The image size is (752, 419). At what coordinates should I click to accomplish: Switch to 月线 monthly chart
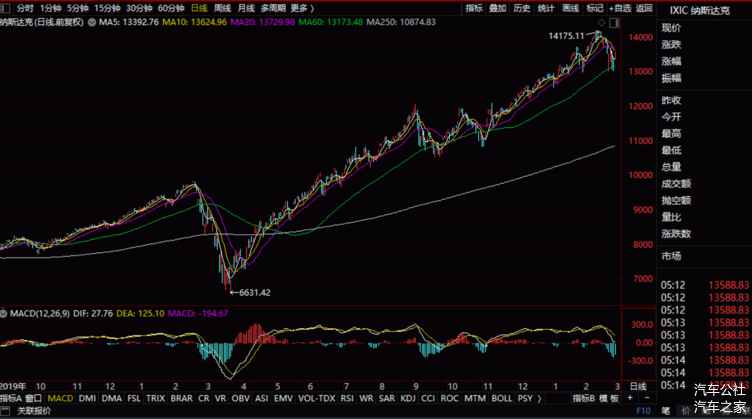click(246, 8)
